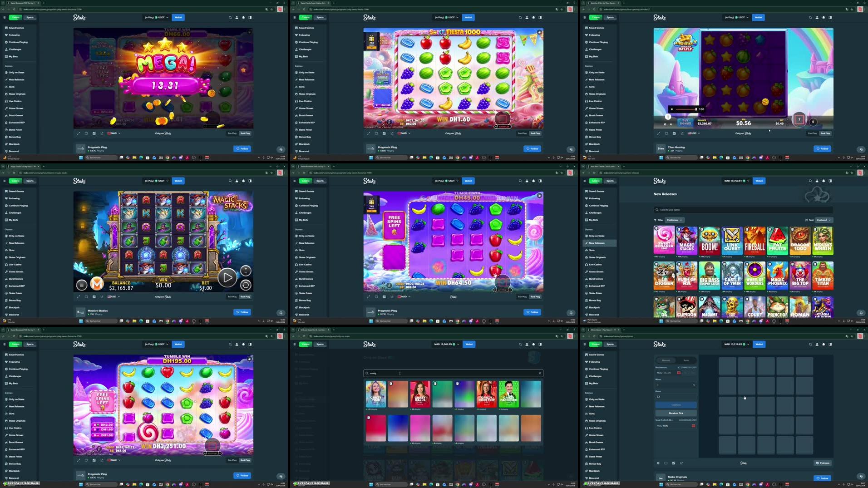
Task: Open USD currency dropdown under Magic Stacks
Action: click(x=114, y=297)
